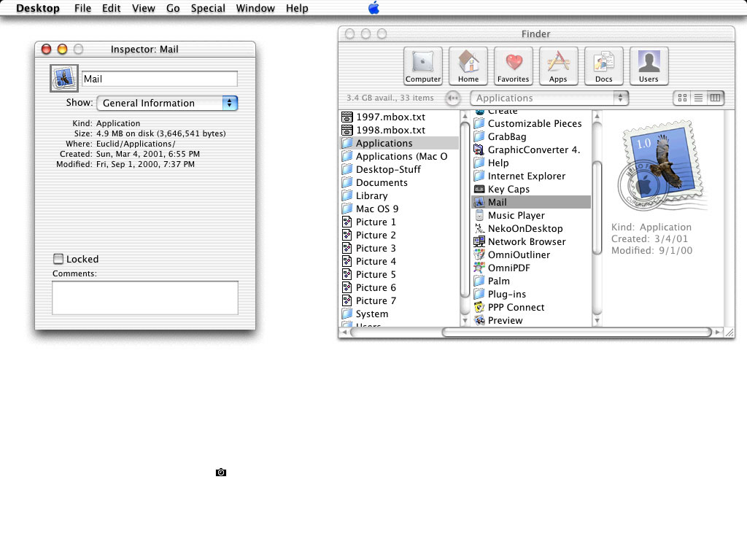Click the scroll down arrow of Applications column
Viewport: 747px width, 560px height.
coord(597,322)
